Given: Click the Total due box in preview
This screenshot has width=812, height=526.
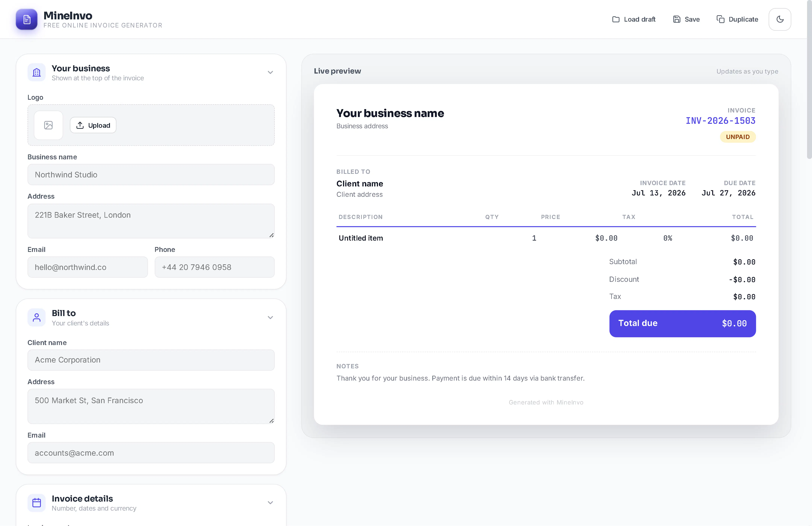Looking at the screenshot, I should [682, 323].
